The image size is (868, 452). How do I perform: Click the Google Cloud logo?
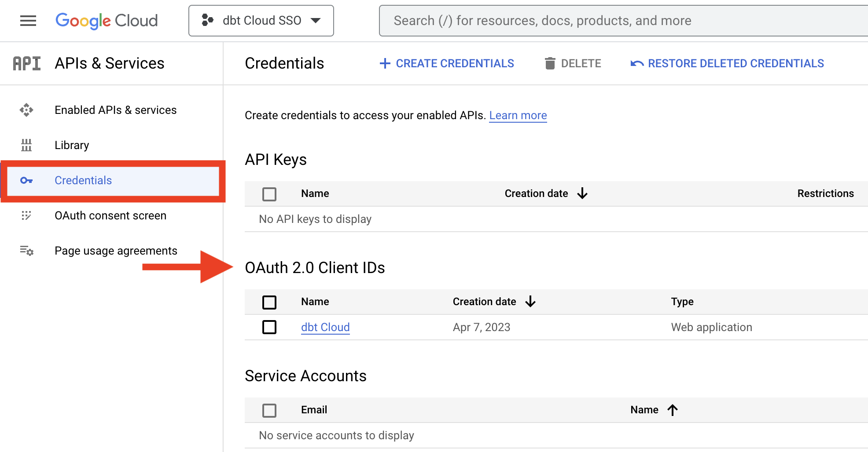(107, 20)
